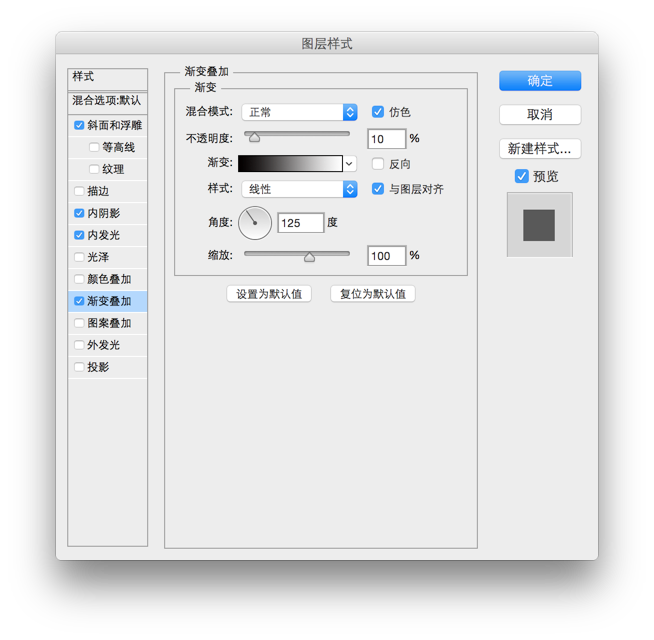654x640 pixels.
Task: Toggle the 预览 preview checkbox
Action: point(521,176)
